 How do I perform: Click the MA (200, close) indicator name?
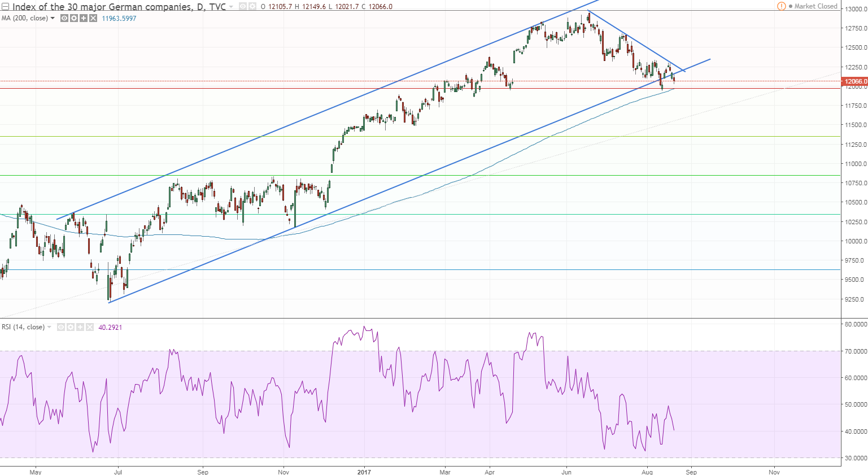[x=24, y=18]
